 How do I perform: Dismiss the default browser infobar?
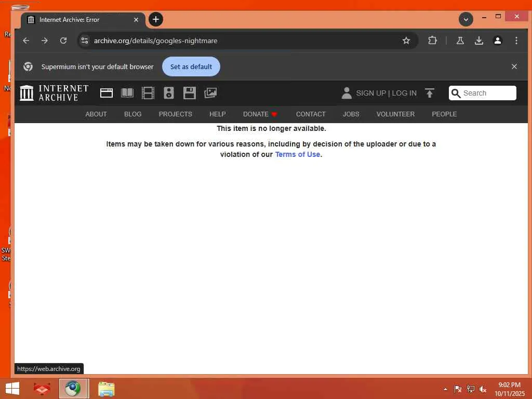click(514, 66)
